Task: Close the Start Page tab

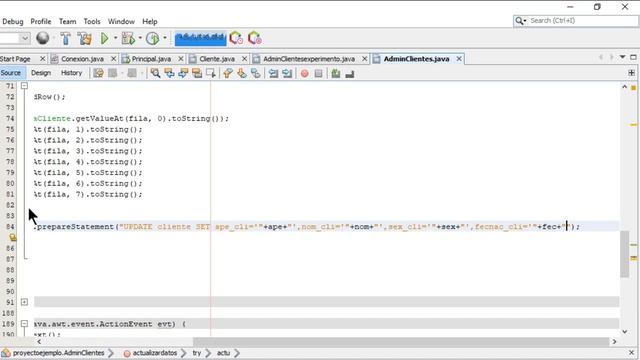Action: (x=42, y=59)
